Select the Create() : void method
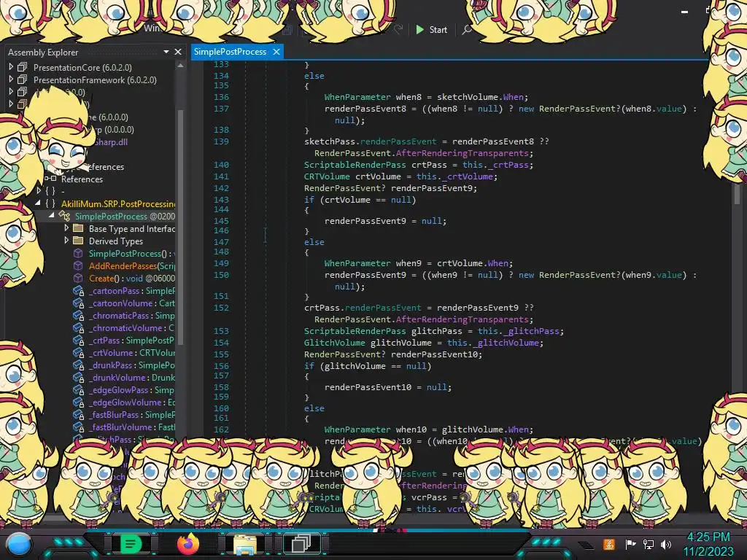 tap(131, 278)
